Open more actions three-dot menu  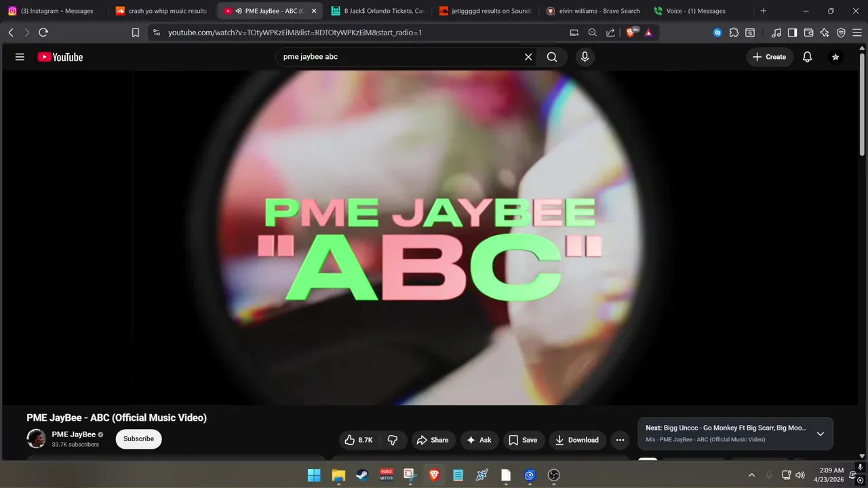click(620, 440)
